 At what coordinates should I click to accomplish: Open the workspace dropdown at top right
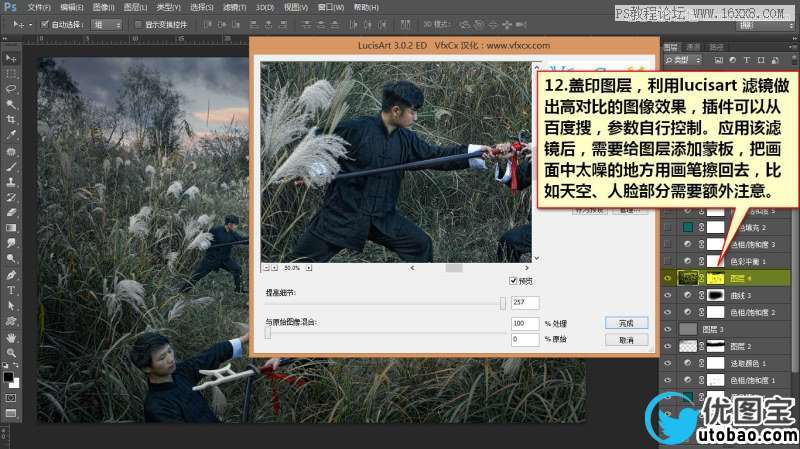click(766, 26)
